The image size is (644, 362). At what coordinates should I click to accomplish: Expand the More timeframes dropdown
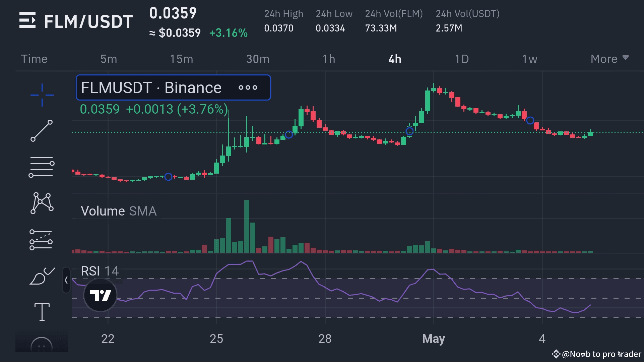(609, 59)
